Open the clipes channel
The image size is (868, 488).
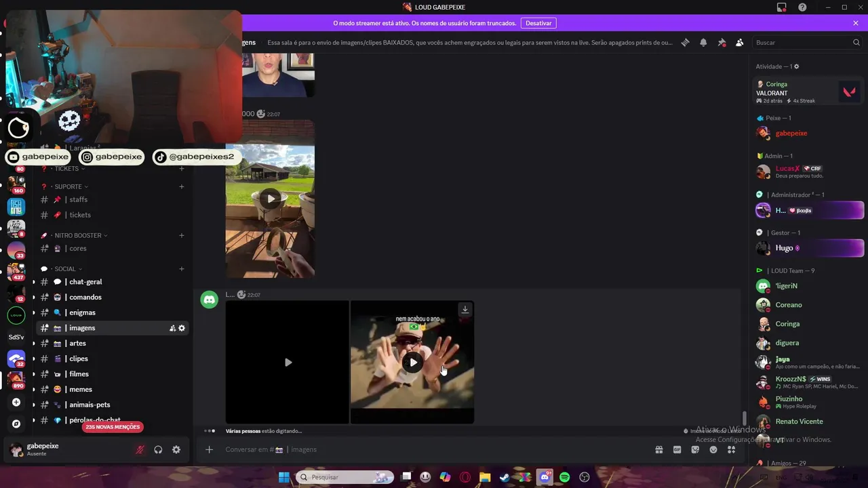[112, 359]
